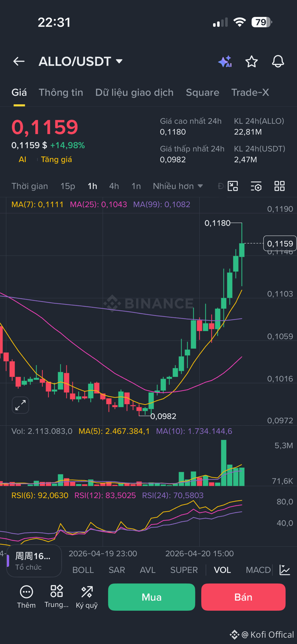Tap the RSI(6): 92,0630 label
This screenshot has width=297, height=644.
tap(40, 496)
